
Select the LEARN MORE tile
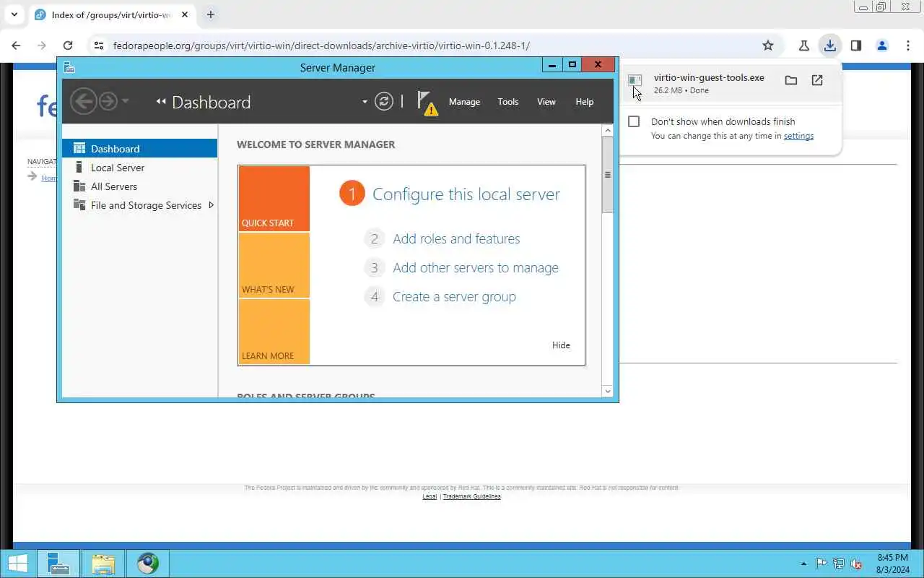274,332
